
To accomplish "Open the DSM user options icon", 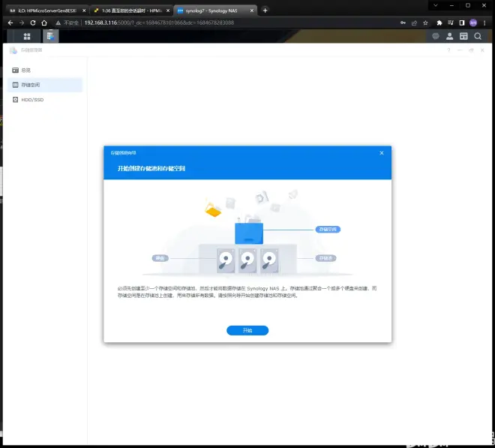I will pyautogui.click(x=449, y=36).
